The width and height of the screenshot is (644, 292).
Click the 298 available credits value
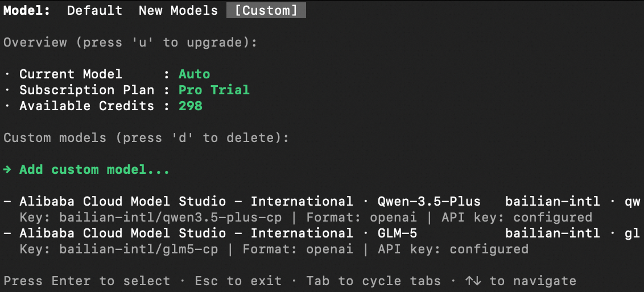point(190,106)
